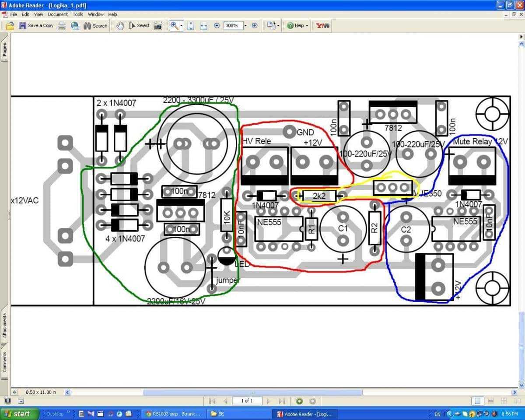This screenshot has width=525, height=420.
Task: Click the volume icon in system tray
Action: [494, 413]
